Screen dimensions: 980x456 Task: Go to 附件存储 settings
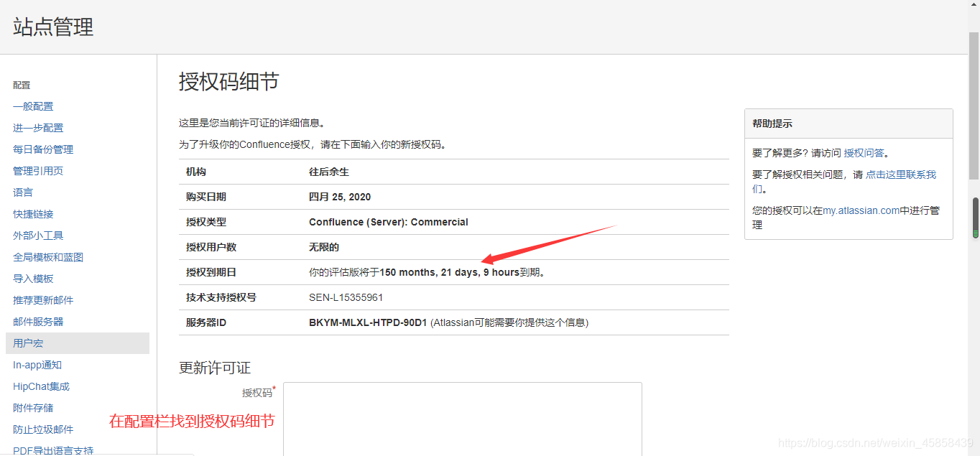(x=33, y=408)
